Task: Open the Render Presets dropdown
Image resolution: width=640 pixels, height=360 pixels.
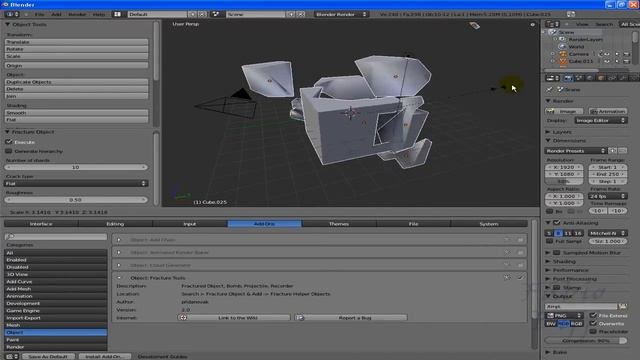Action: coord(576,151)
